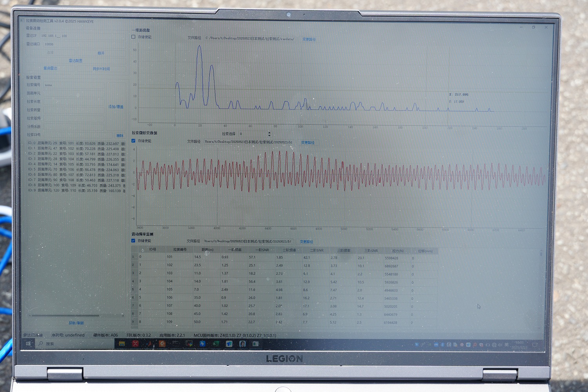Uncheck 存储使能 under 拉索微形变数据
Screen dimensions: 588x392
pos(133,141)
